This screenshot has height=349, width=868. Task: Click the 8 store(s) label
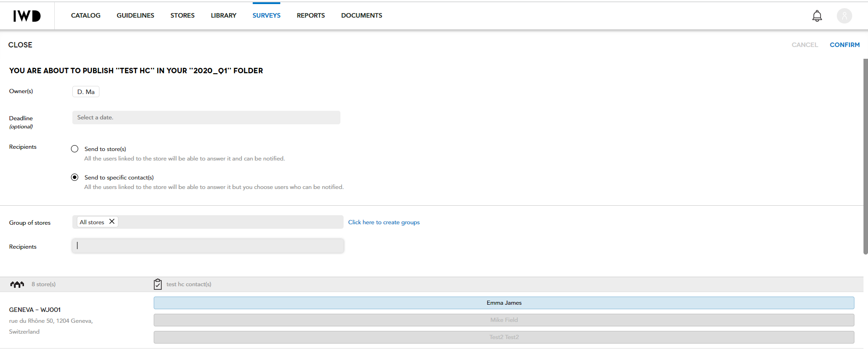pyautogui.click(x=43, y=284)
